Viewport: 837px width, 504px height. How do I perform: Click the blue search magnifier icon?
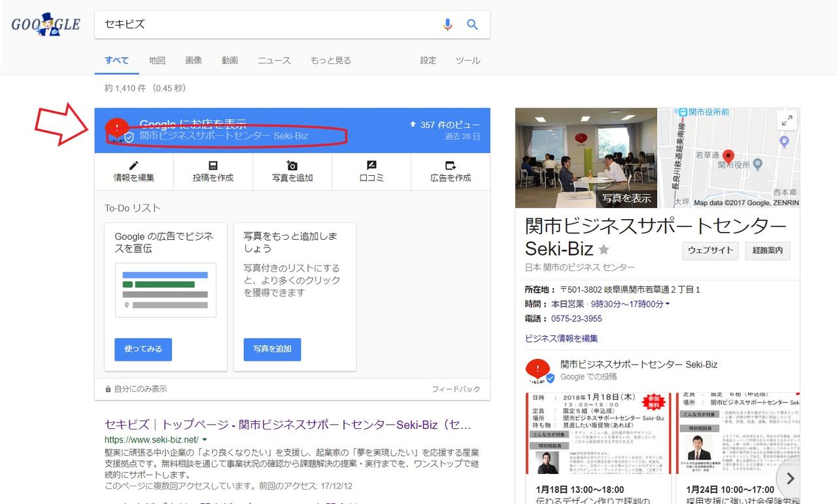click(472, 25)
